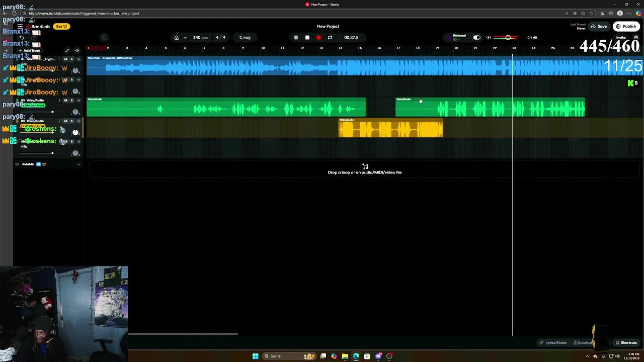Click the Add Track button
Screen dimensions: 644x362
pyautogui.click(x=30, y=51)
